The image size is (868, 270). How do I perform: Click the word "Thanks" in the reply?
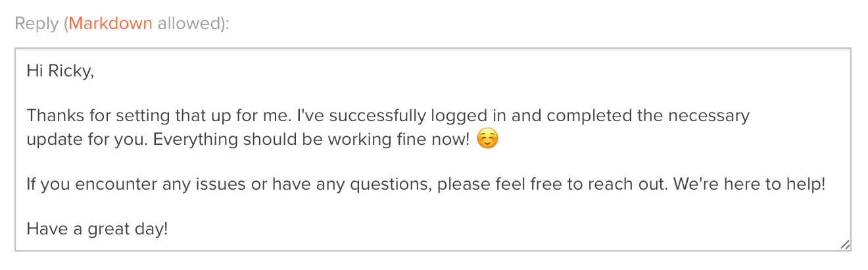[x=49, y=117]
